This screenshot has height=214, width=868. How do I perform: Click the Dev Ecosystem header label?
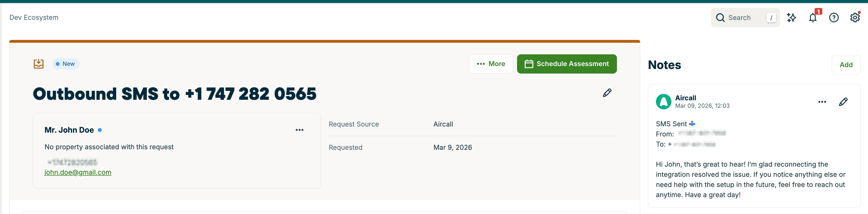pyautogui.click(x=34, y=18)
